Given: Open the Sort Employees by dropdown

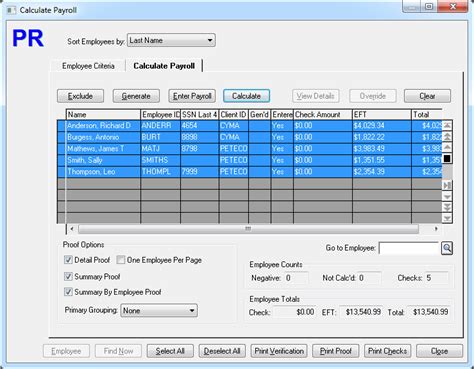Looking at the screenshot, I should pyautogui.click(x=171, y=40).
